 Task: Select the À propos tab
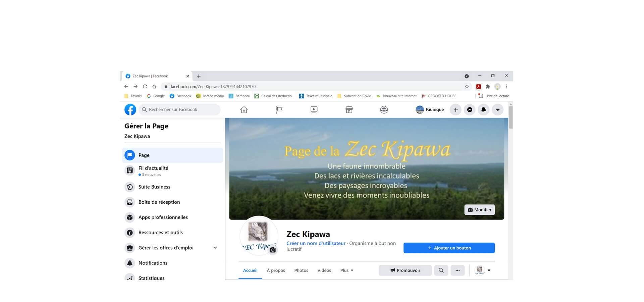(x=276, y=270)
